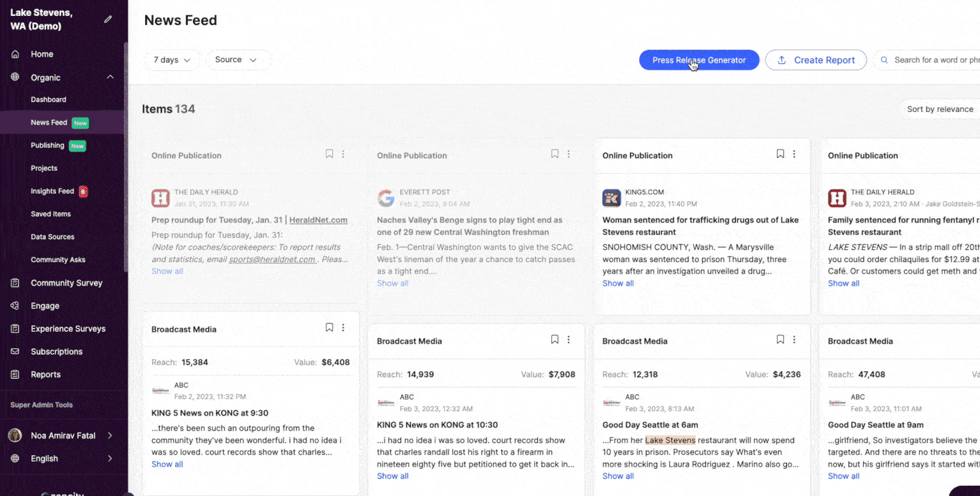Click the Good Day Seattle at 9am title
980x496 pixels.
pyautogui.click(x=875, y=425)
